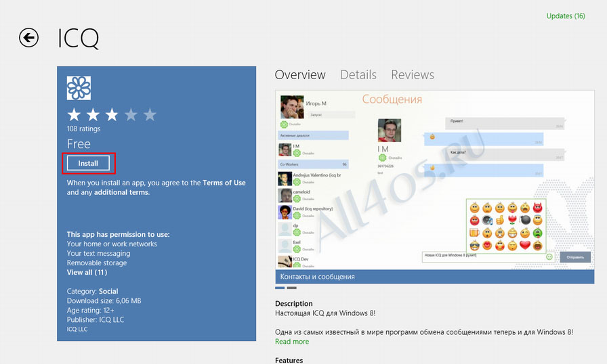Open Updates (16) link
Image resolution: width=607 pixels, height=364 pixels.
tap(566, 16)
